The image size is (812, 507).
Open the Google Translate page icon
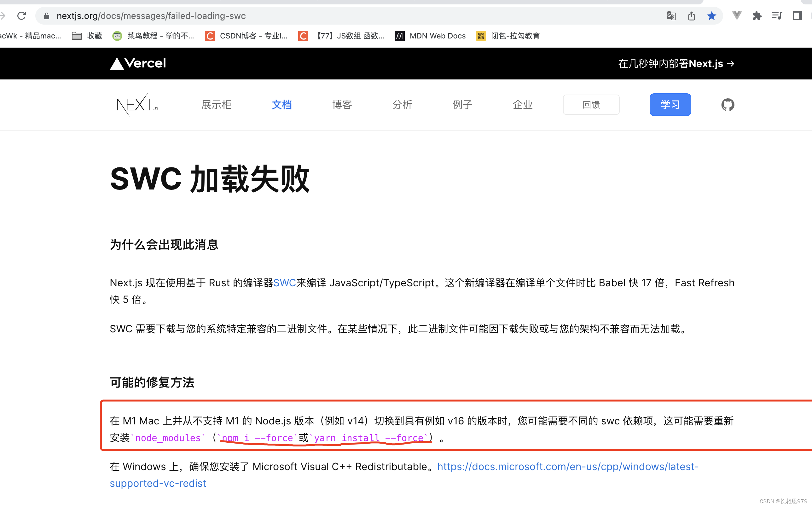coord(671,16)
